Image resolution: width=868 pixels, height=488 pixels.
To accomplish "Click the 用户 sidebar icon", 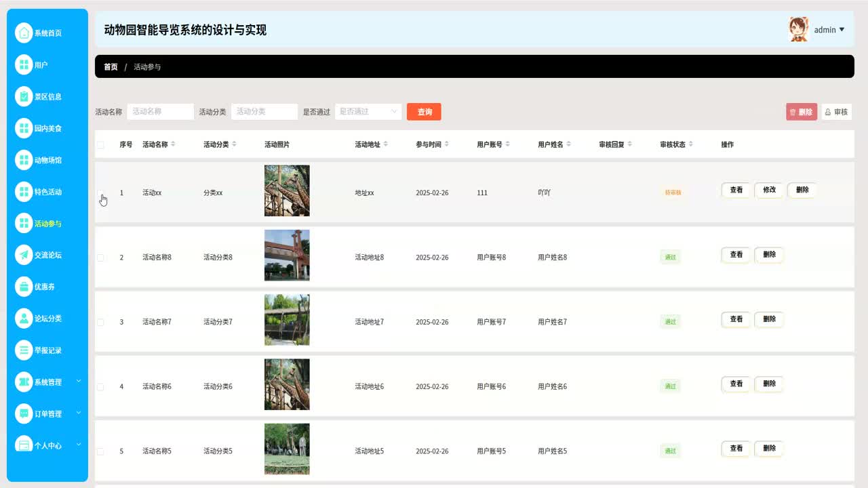I will point(24,64).
